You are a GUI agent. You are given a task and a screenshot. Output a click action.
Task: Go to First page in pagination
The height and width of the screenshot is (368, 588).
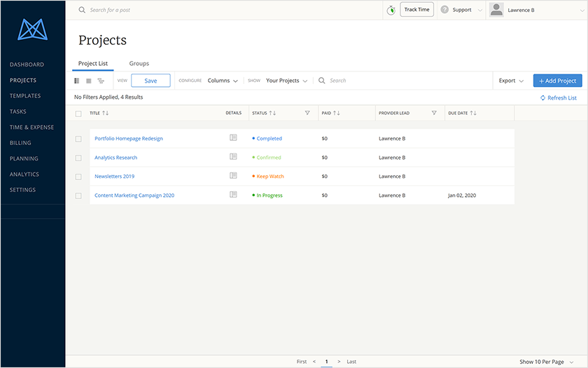click(x=302, y=362)
